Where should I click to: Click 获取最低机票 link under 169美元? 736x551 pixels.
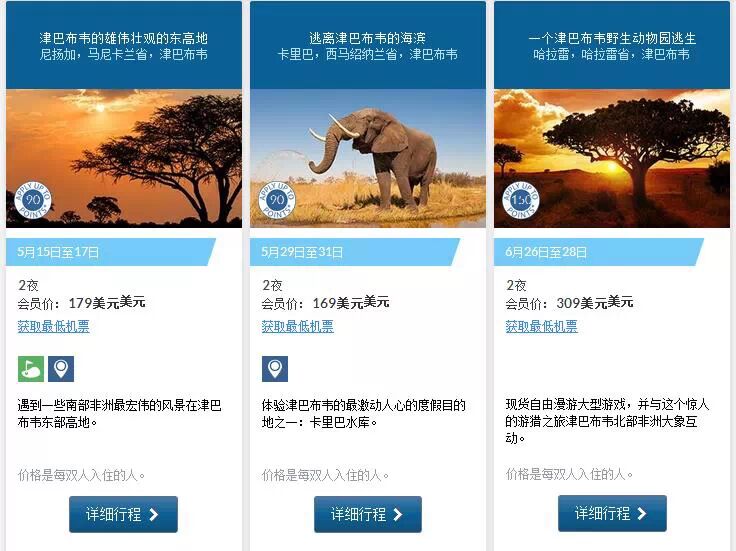point(298,326)
